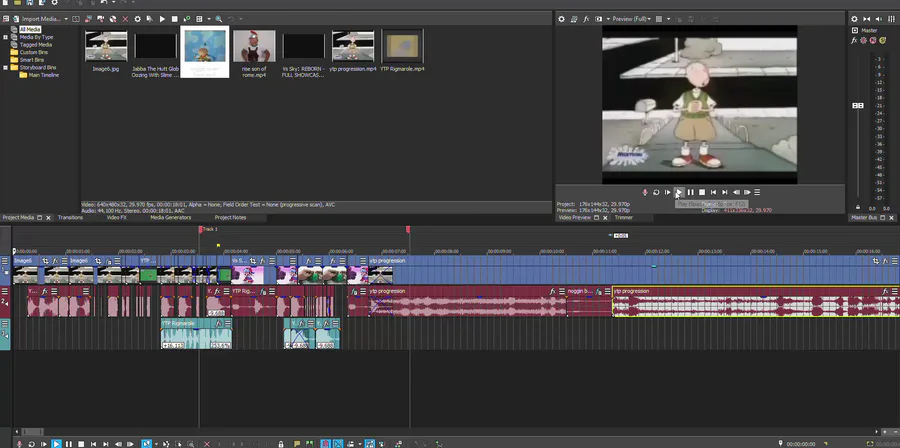Select the Jabba The Hutt media thumbnail
The image size is (900, 448).
click(156, 46)
